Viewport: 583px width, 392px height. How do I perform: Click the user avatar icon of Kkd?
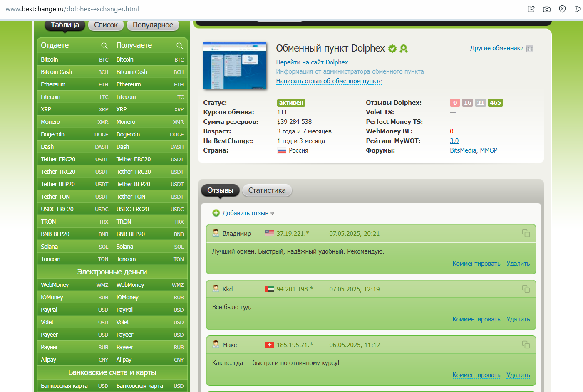[x=216, y=288]
